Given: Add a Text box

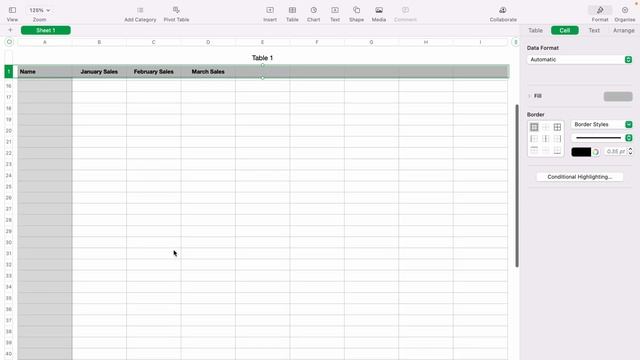Looking at the screenshot, I should pos(335,10).
